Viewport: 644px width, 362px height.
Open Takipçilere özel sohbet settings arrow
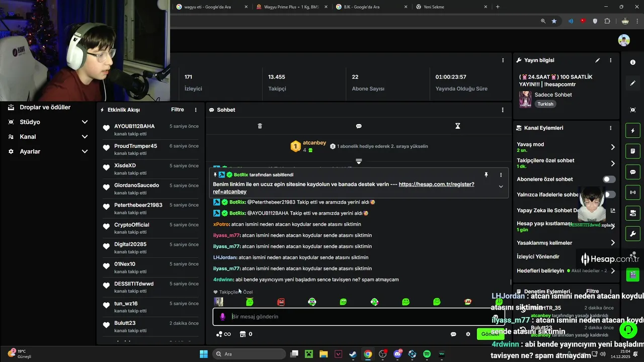click(x=613, y=163)
